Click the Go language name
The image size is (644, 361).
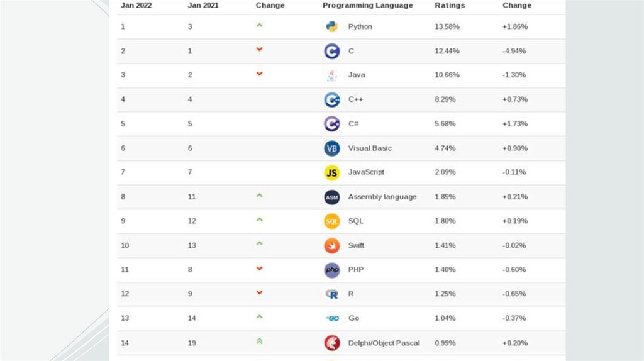[353, 318]
